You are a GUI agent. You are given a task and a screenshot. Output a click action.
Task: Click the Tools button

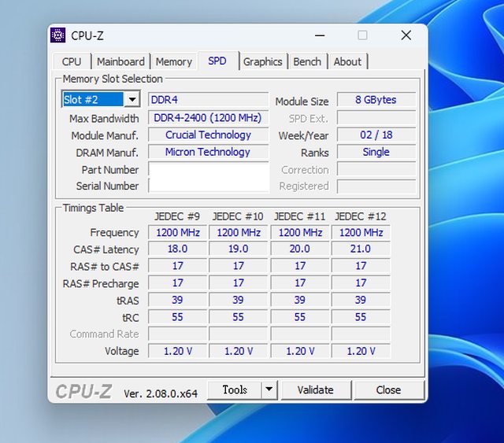tap(235, 389)
